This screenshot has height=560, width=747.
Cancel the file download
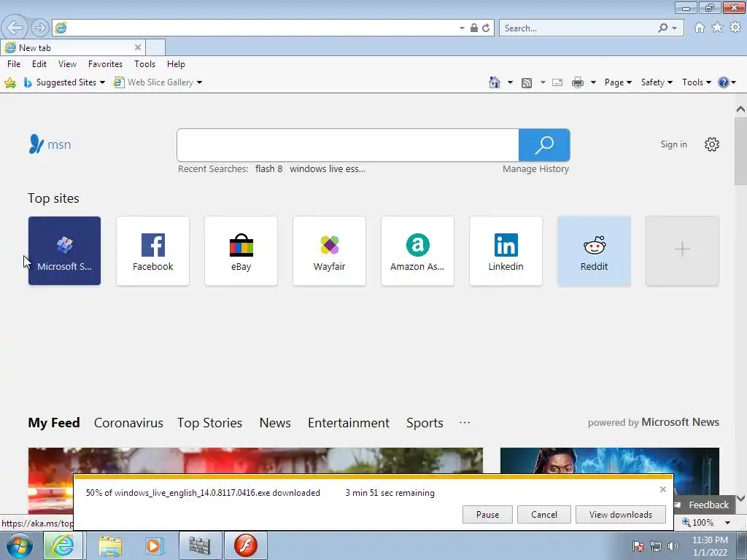coord(544,514)
